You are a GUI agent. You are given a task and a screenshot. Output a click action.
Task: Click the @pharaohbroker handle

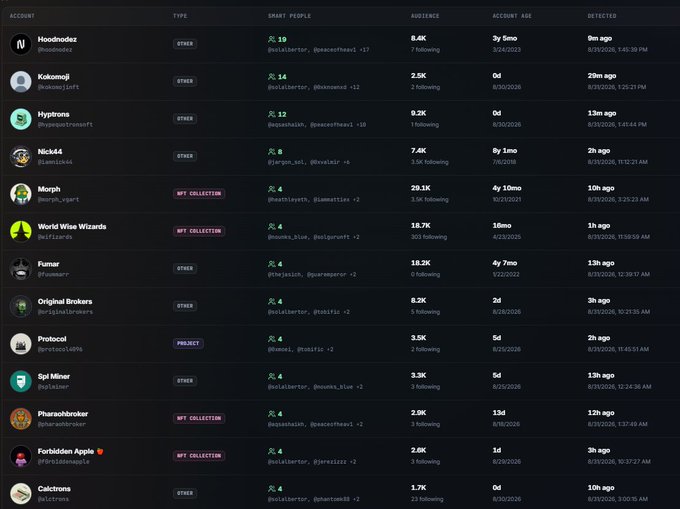pyautogui.click(x=62, y=424)
